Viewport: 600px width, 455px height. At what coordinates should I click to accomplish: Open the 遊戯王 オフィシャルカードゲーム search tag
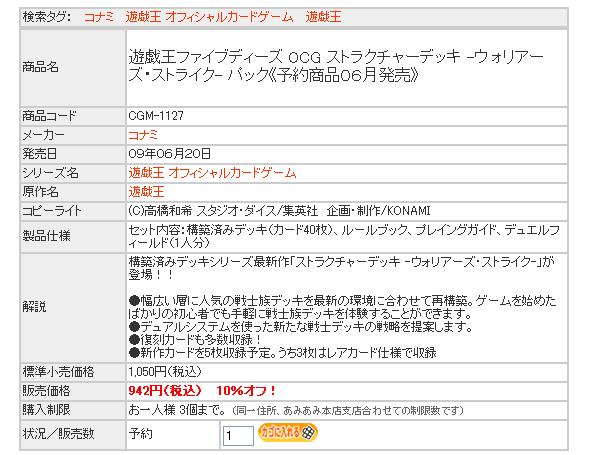pyautogui.click(x=210, y=17)
